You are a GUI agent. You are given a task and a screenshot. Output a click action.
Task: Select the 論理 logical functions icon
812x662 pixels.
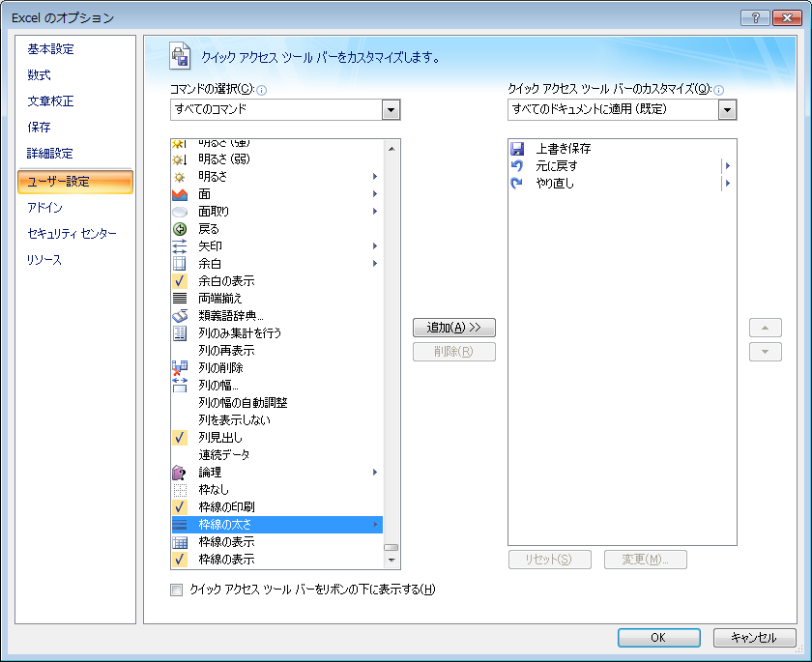tap(179, 472)
